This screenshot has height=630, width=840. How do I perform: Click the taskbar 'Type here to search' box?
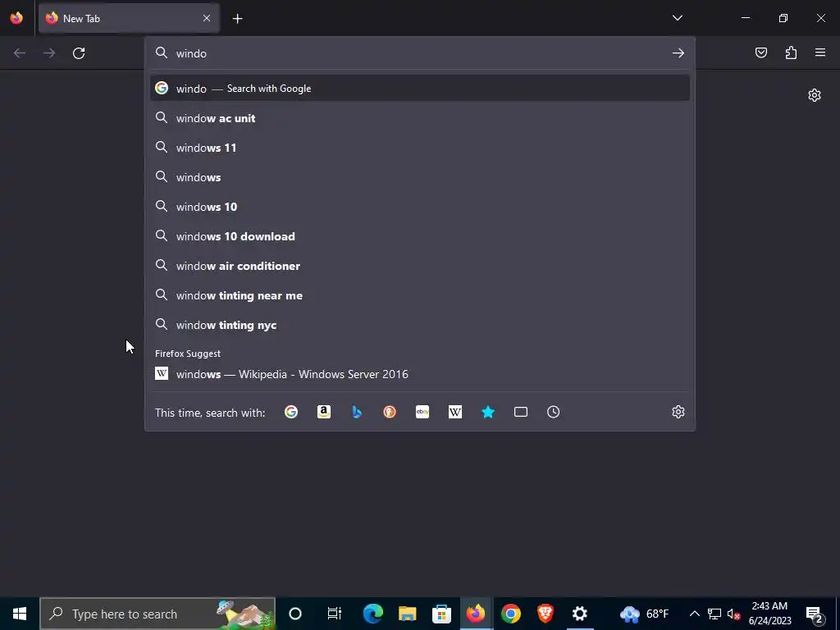coord(157,614)
